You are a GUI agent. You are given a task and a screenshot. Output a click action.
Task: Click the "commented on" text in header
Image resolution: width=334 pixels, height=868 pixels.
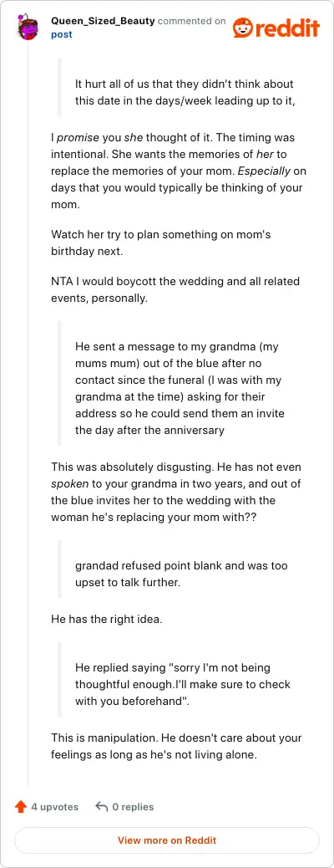[x=191, y=21]
